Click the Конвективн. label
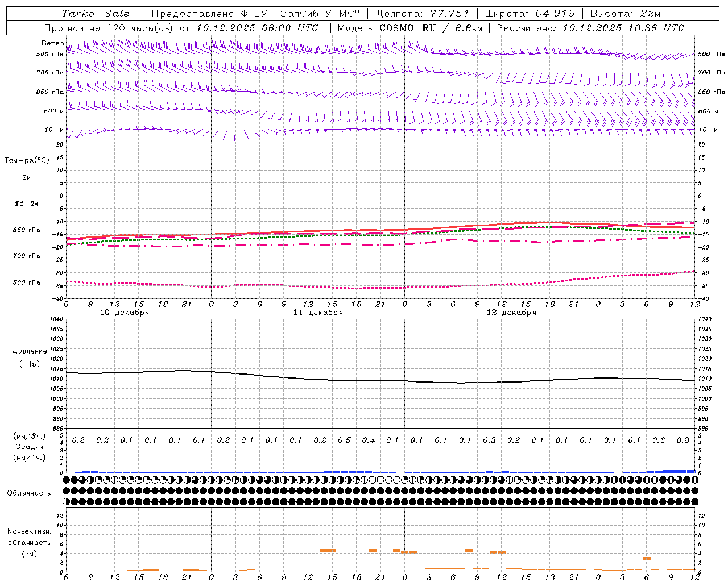Viewport: 728px width, 582px height. pyautogui.click(x=29, y=531)
